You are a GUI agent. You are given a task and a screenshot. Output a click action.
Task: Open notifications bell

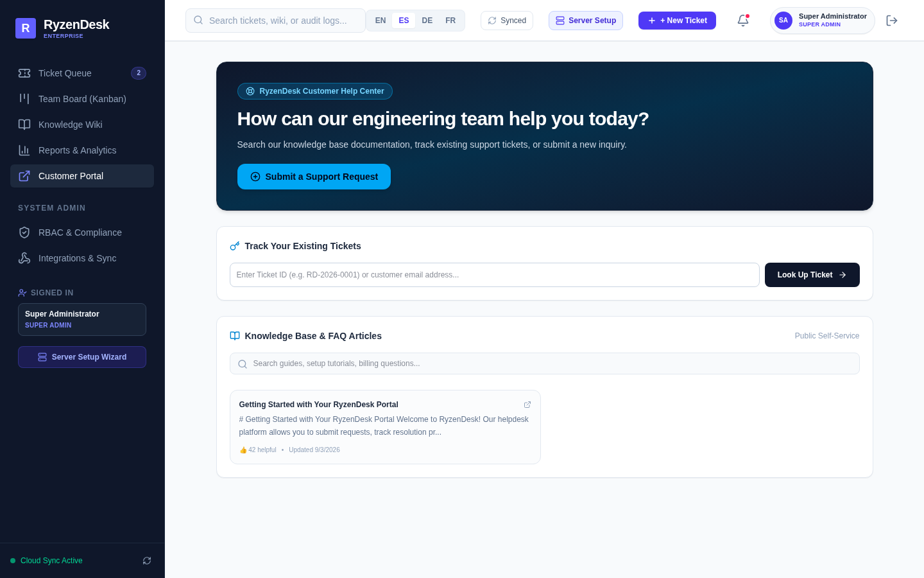coord(743,21)
